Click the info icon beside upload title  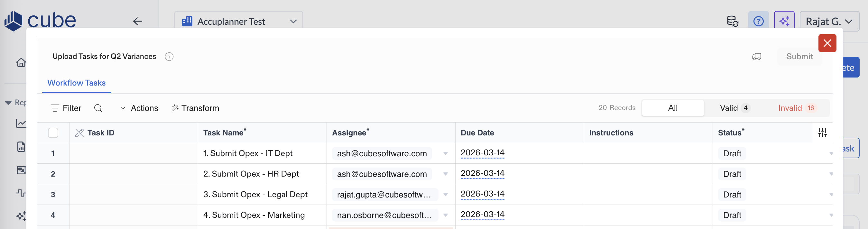pos(169,57)
